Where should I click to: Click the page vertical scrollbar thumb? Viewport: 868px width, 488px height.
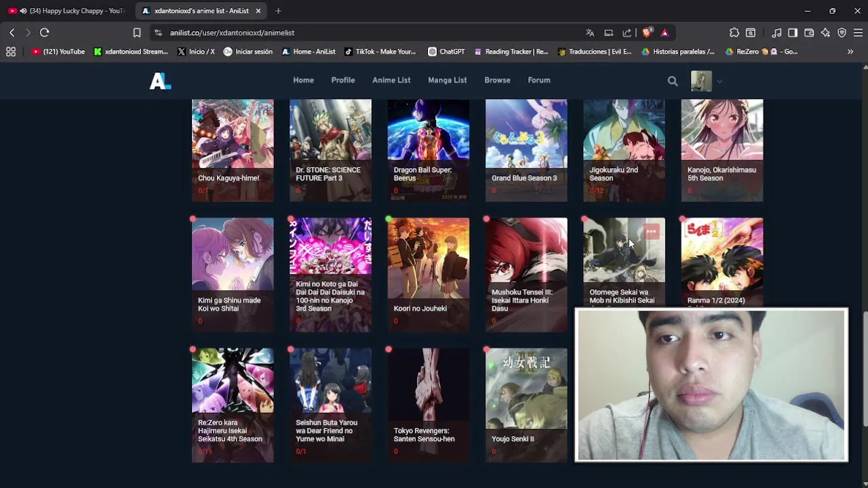tap(865, 369)
